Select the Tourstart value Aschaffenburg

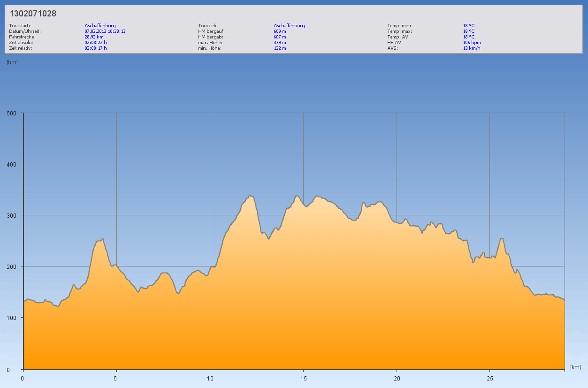pos(100,25)
